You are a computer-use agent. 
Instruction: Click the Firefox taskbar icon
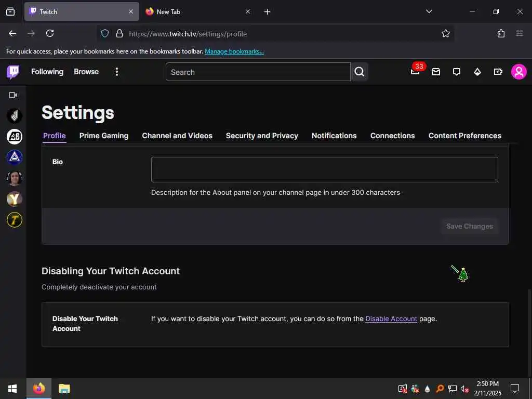pyautogui.click(x=38, y=389)
